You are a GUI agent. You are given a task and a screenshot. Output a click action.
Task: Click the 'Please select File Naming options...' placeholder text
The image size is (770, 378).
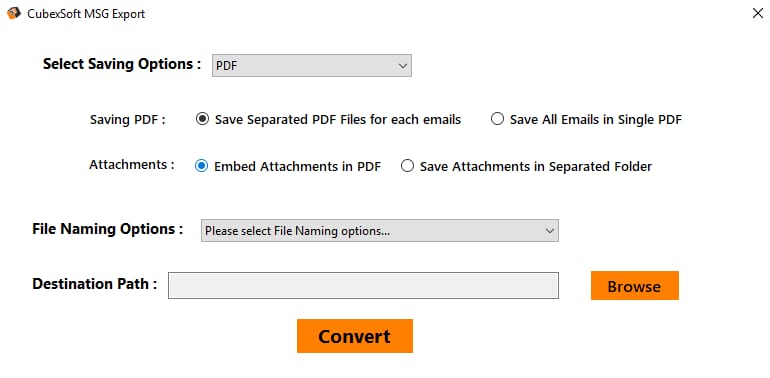(298, 231)
